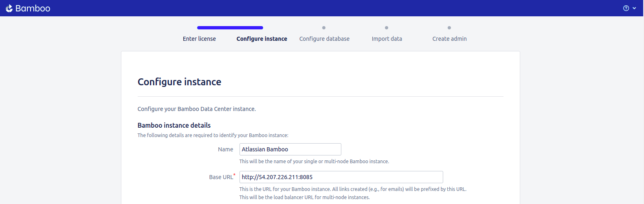The width and height of the screenshot is (644, 204).
Task: Expand the help menu chevron arrow
Action: (634, 8)
